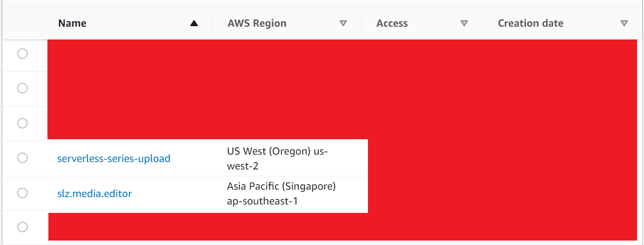Click the Creation date sort triangle
This screenshot has height=245, width=644.
point(624,23)
